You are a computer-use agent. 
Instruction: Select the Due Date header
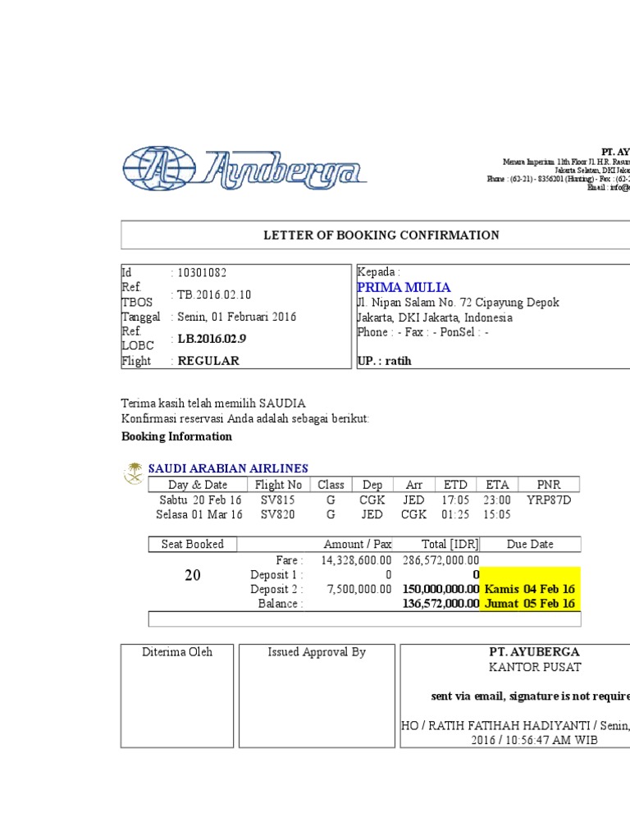click(x=530, y=544)
